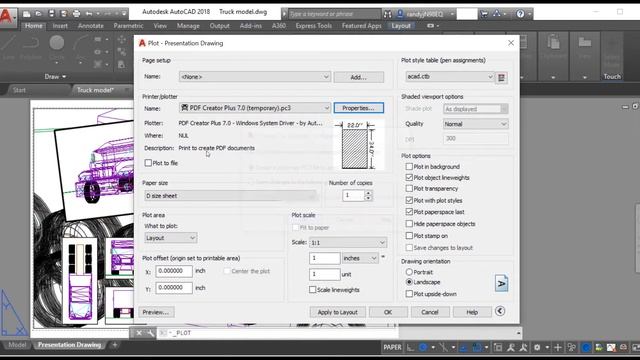Switch to the Model layout tab
The image size is (640, 360).
tap(17, 345)
